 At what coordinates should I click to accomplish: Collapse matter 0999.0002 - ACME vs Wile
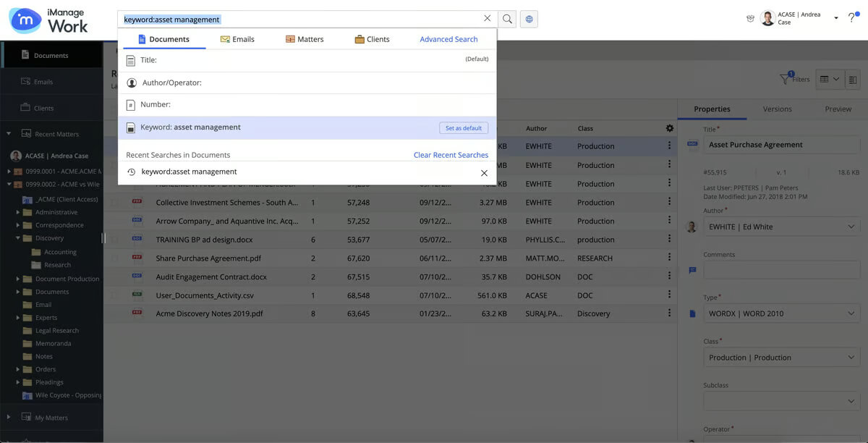tap(9, 185)
